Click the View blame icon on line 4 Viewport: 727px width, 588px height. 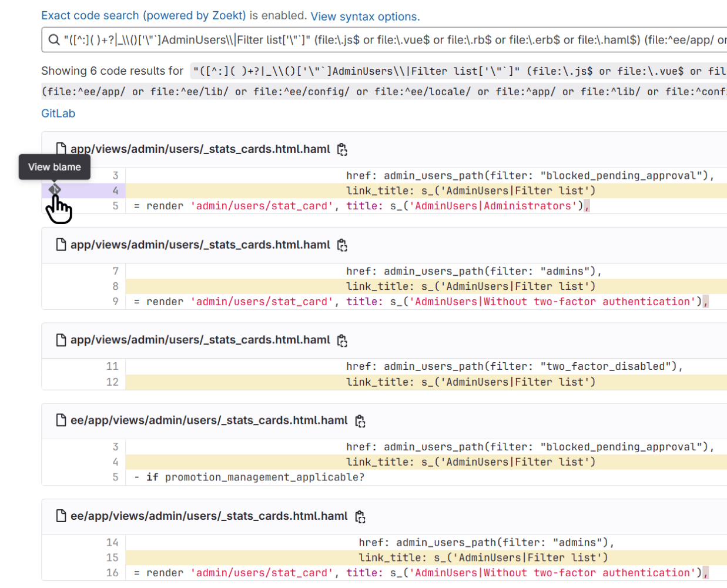coord(54,189)
